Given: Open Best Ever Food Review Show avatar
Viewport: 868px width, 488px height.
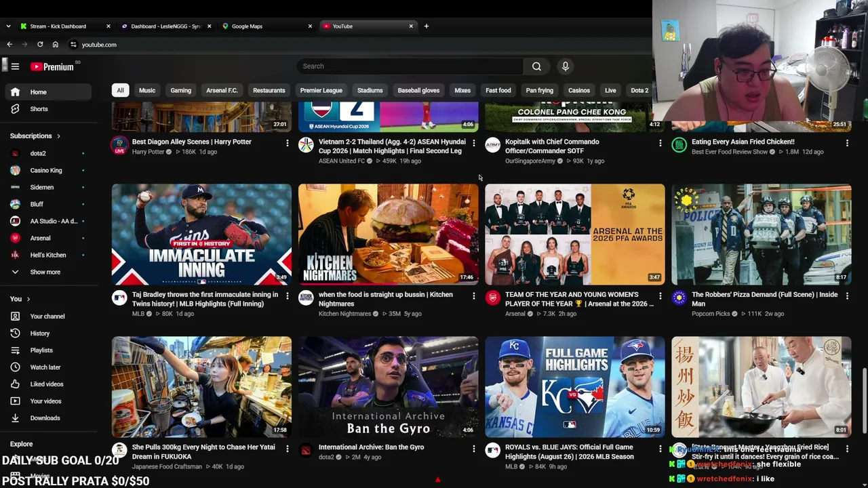Looking at the screenshot, I should click(x=679, y=145).
